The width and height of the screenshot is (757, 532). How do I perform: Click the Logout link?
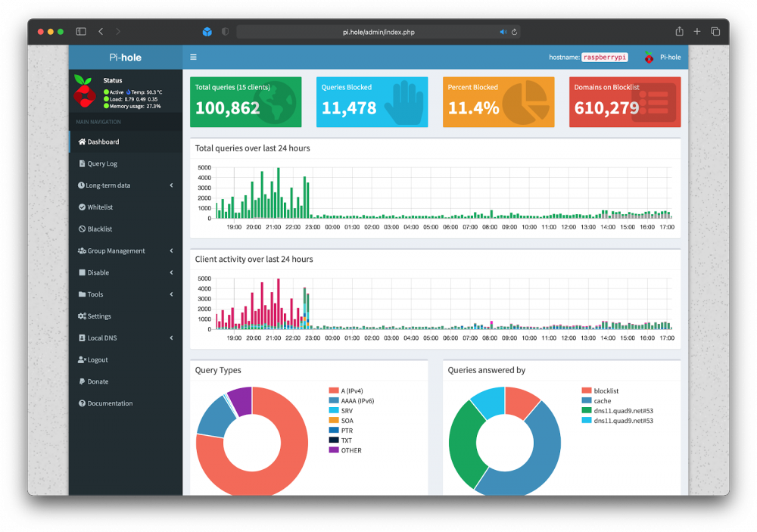(x=97, y=359)
